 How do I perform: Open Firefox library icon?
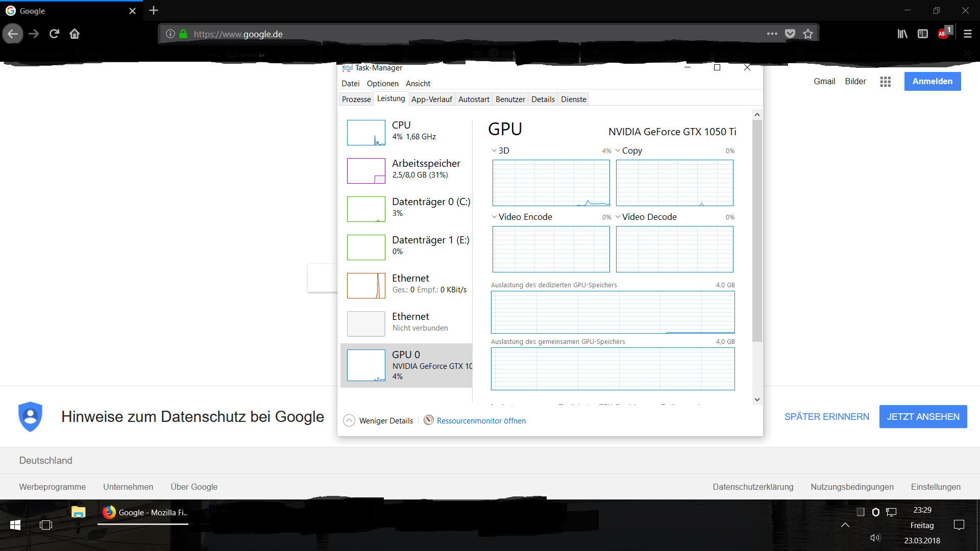pos(902,34)
